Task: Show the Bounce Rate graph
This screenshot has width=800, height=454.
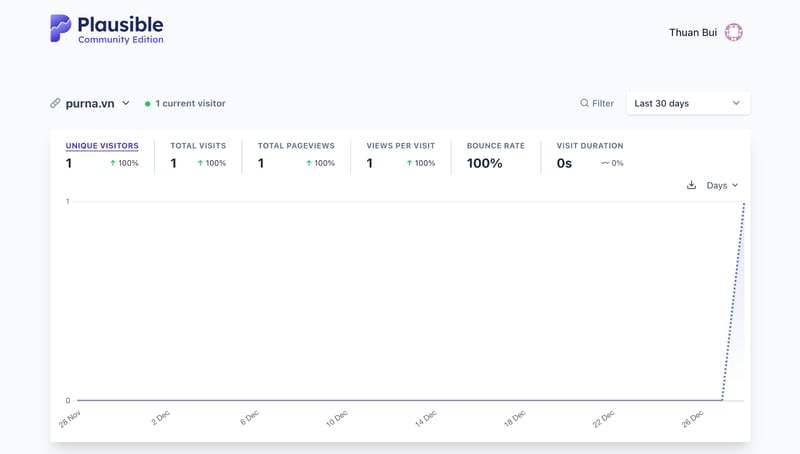Action: tap(495, 146)
